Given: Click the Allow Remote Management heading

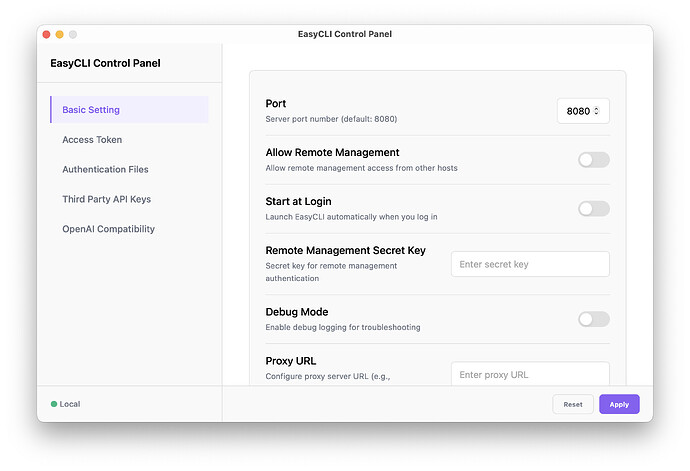Looking at the screenshot, I should 332,153.
